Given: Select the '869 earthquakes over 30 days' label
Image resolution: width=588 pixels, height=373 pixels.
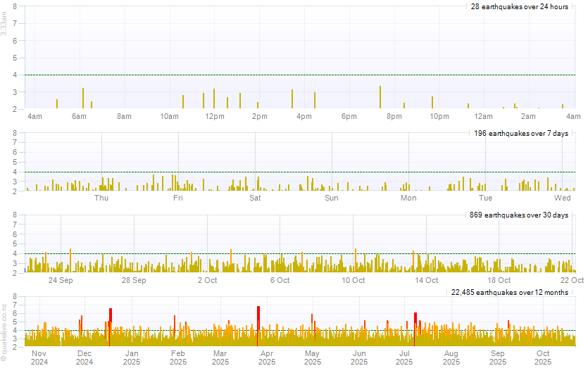Looking at the screenshot, I should [x=518, y=215].
